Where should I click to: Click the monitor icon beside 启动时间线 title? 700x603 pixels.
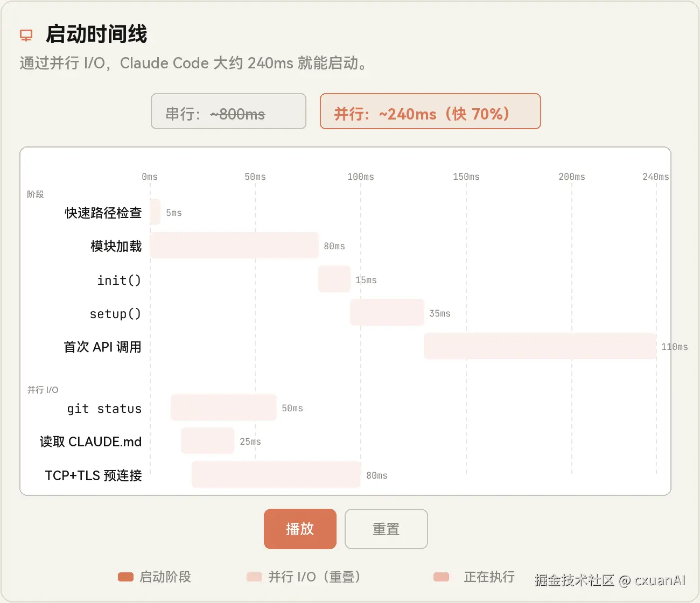tap(26, 36)
